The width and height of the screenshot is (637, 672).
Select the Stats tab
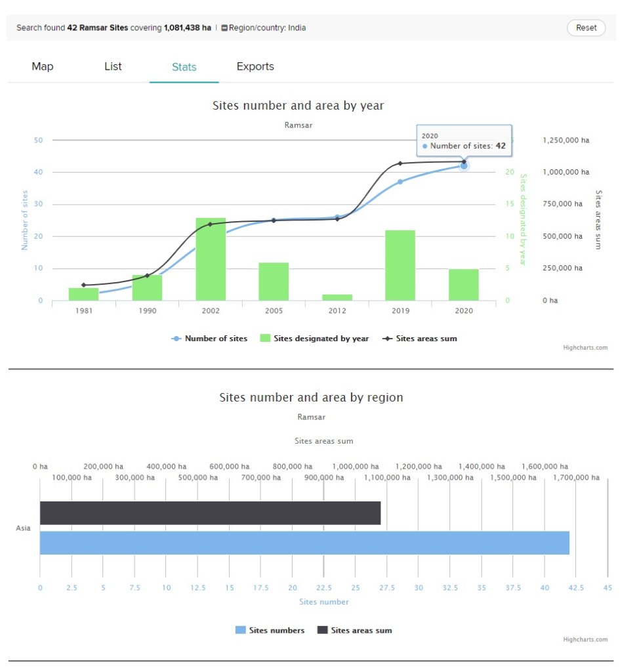point(184,67)
